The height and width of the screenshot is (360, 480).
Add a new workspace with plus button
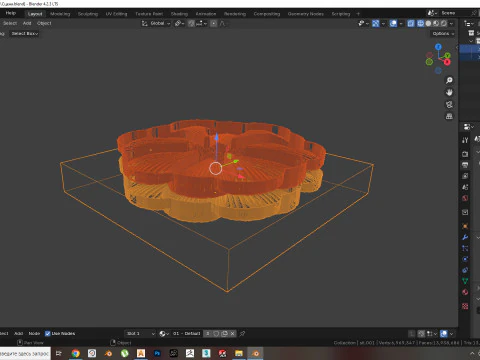pyautogui.click(x=358, y=14)
